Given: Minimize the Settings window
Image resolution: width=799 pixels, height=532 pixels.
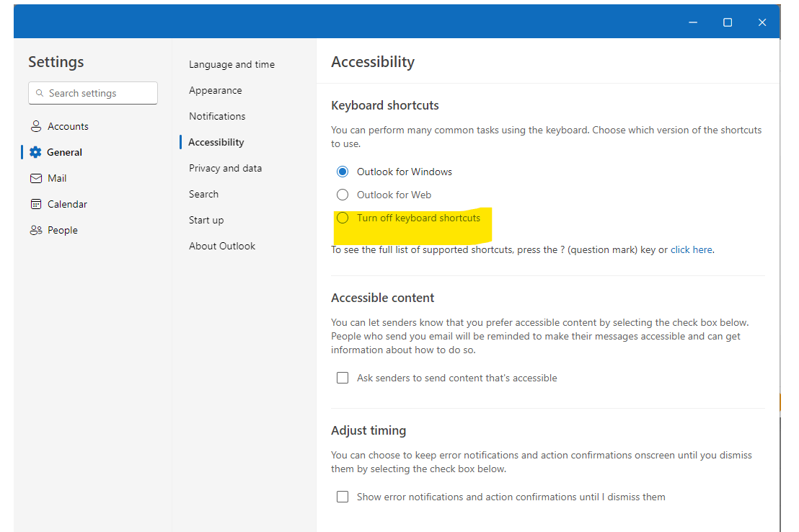Looking at the screenshot, I should click(692, 22).
